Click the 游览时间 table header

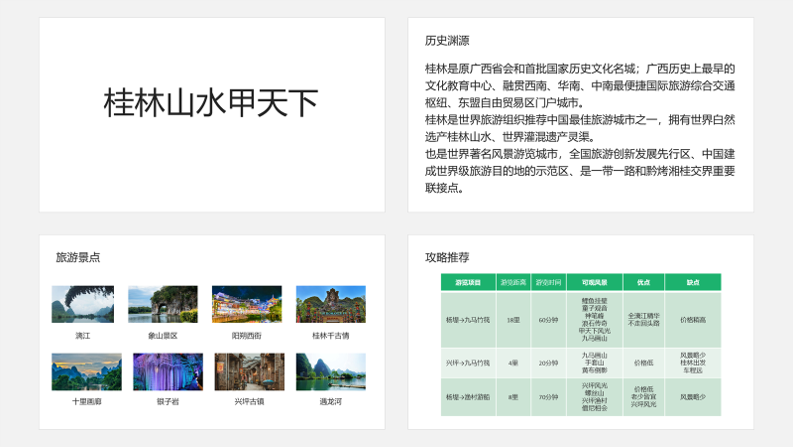(x=549, y=282)
